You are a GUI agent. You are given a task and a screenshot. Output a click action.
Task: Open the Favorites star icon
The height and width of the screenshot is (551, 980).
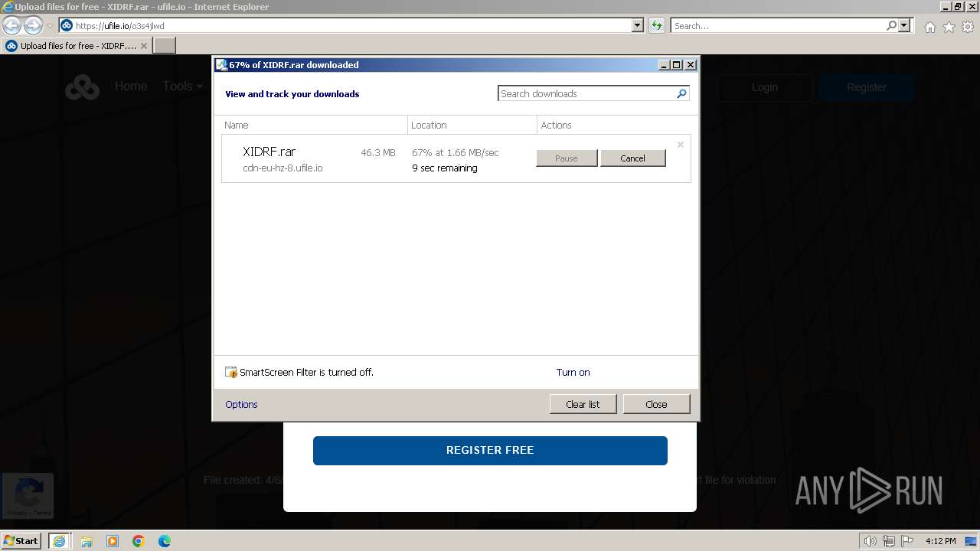pyautogui.click(x=949, y=27)
